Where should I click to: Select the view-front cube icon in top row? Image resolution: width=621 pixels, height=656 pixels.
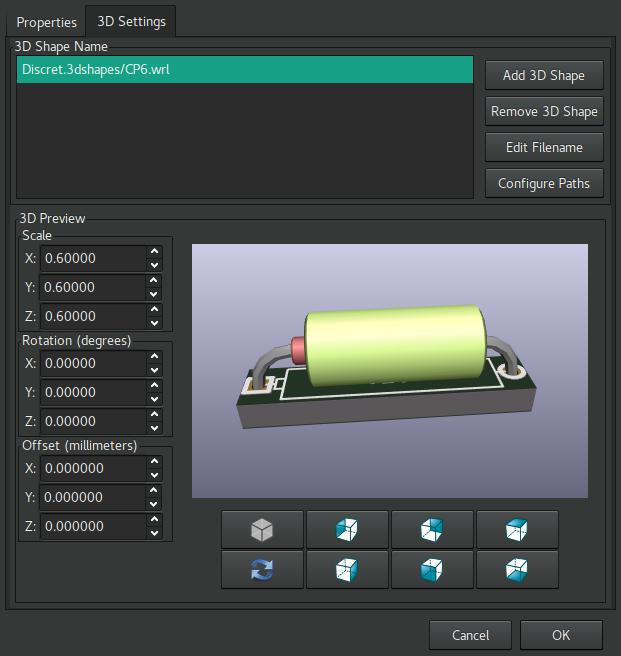point(431,529)
